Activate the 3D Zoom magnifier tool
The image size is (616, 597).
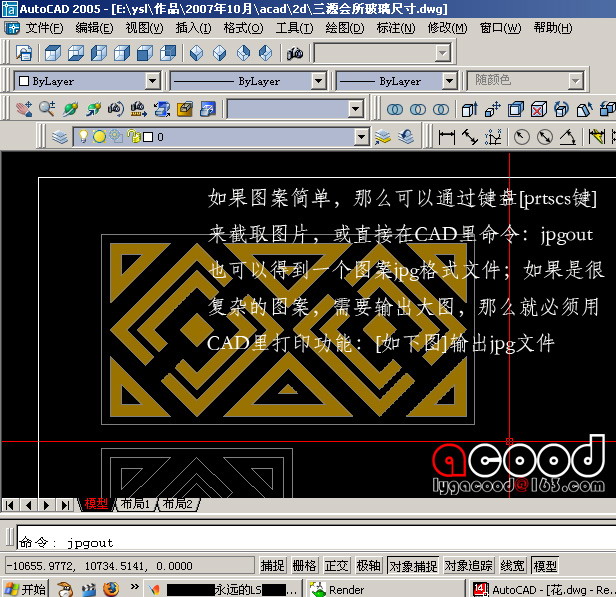click(x=47, y=108)
